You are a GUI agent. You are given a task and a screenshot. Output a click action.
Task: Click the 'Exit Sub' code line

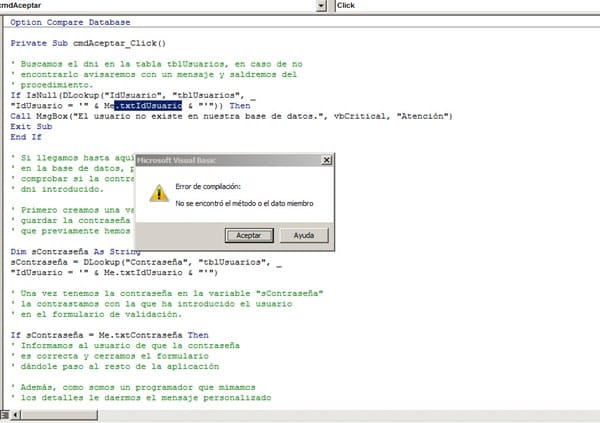tap(31, 127)
